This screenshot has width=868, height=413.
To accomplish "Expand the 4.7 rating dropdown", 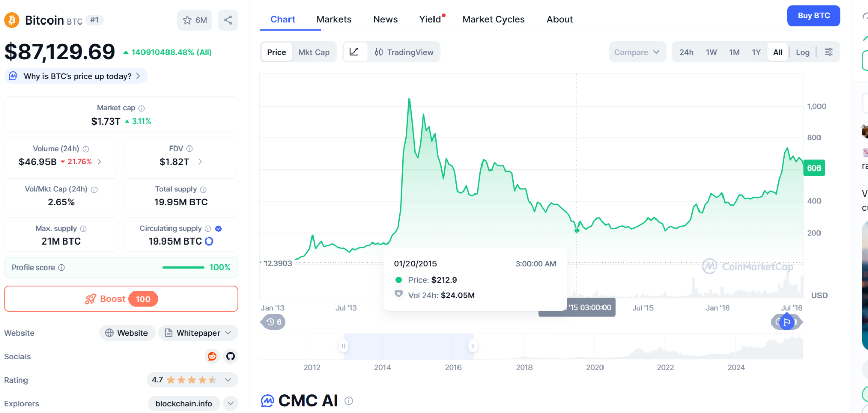I will coord(228,380).
